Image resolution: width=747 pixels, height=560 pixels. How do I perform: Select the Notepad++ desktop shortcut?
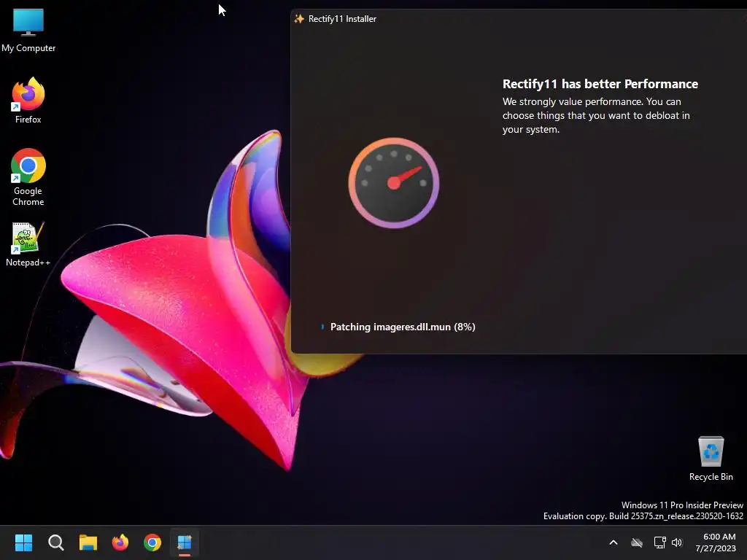point(28,244)
